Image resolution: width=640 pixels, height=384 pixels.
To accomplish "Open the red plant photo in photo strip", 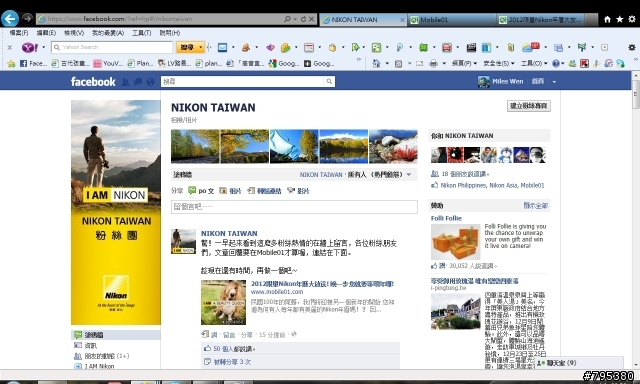I will (x=393, y=146).
